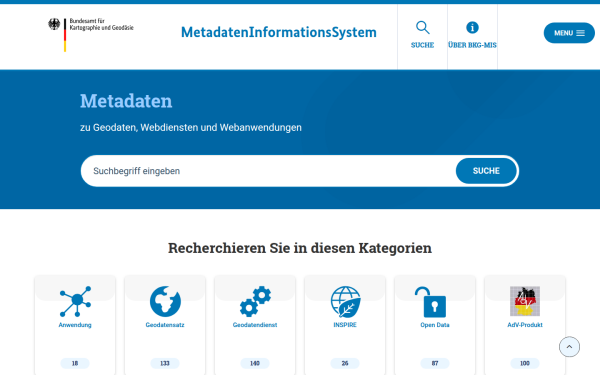Viewport: 600px width, 375px height.
Task: Select the Geodatensatz globe icon
Action: [165, 302]
